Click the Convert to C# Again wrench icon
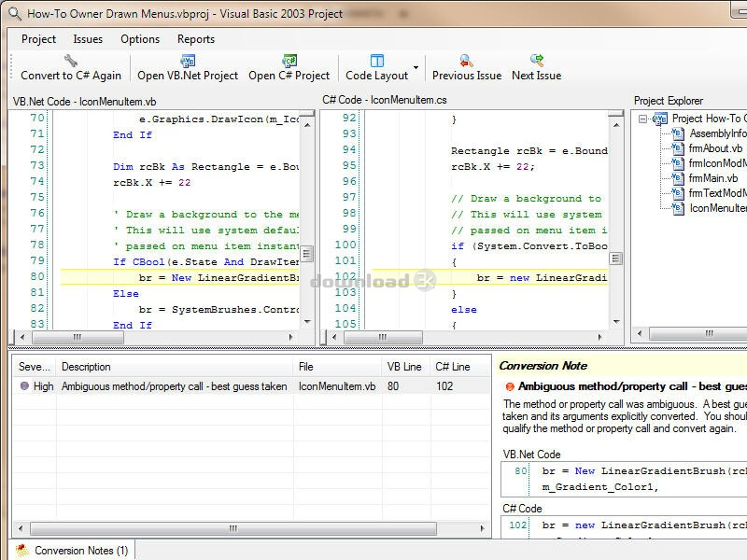 [x=71, y=61]
